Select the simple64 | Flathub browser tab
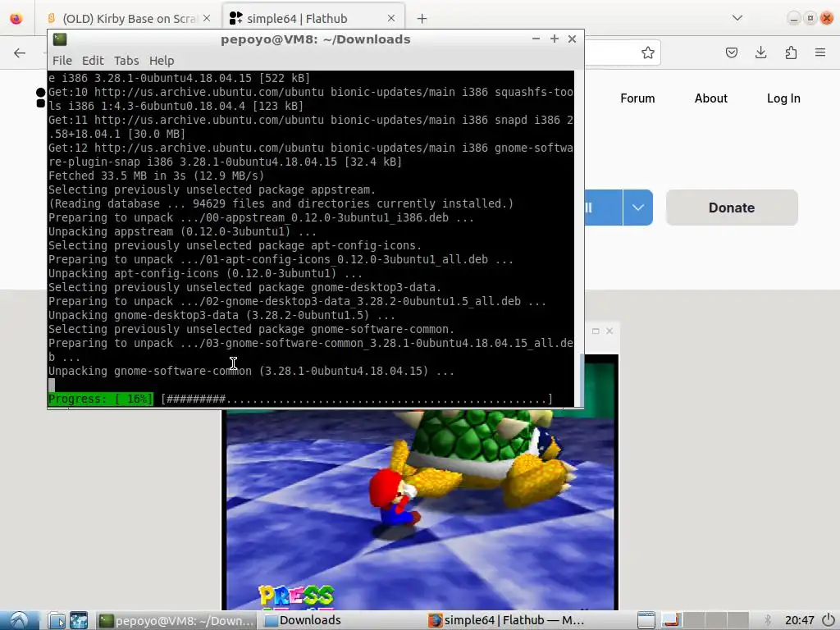The image size is (840, 630). pos(313,18)
